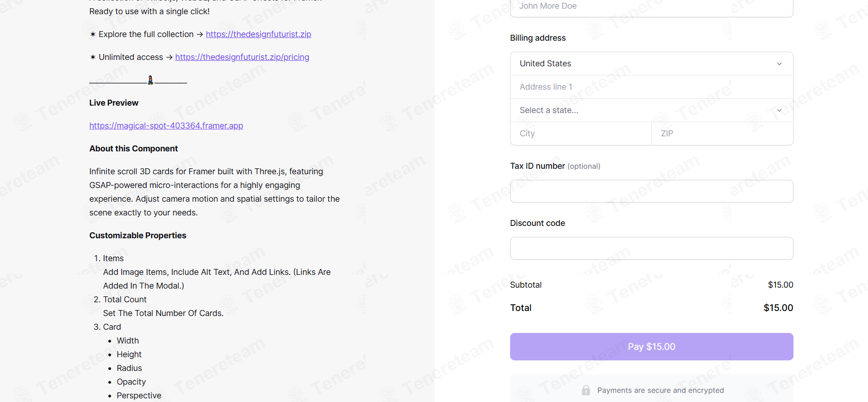Click the Select a state dropdown chevron

coord(779,110)
